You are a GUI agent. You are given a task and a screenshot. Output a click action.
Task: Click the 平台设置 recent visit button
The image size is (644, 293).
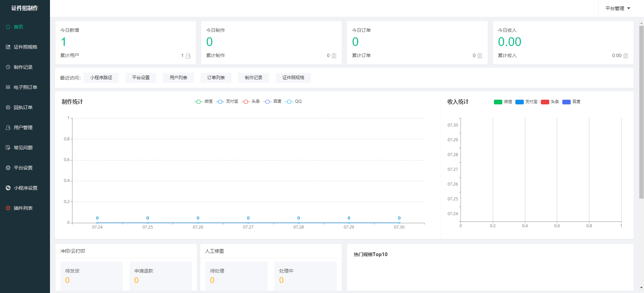point(141,78)
